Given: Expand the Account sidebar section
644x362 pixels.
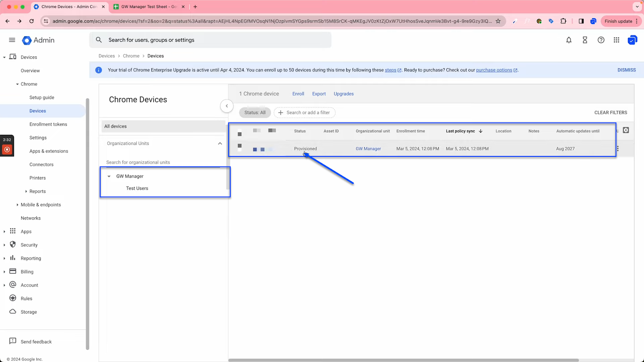Looking at the screenshot, I should point(4,285).
